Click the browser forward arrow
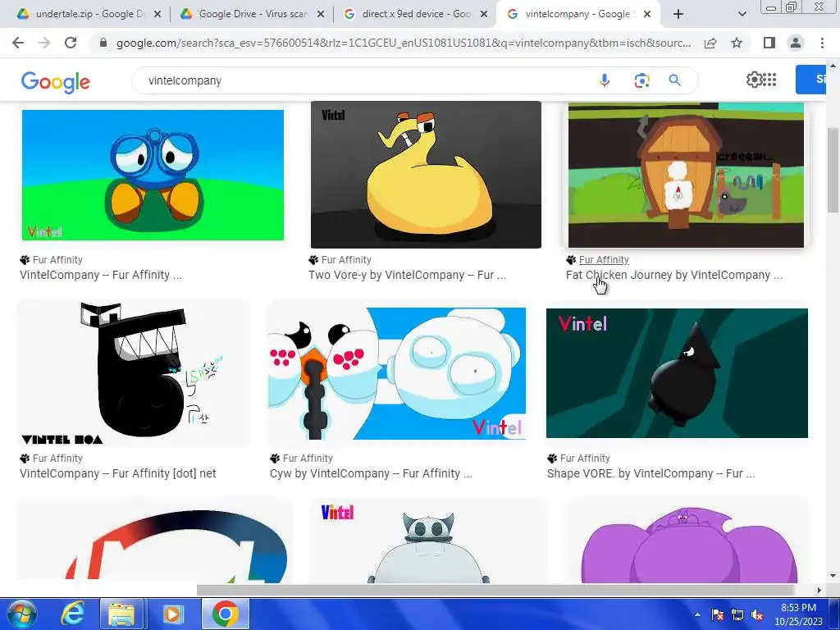Screen dimensions: 840x630 (44, 43)
